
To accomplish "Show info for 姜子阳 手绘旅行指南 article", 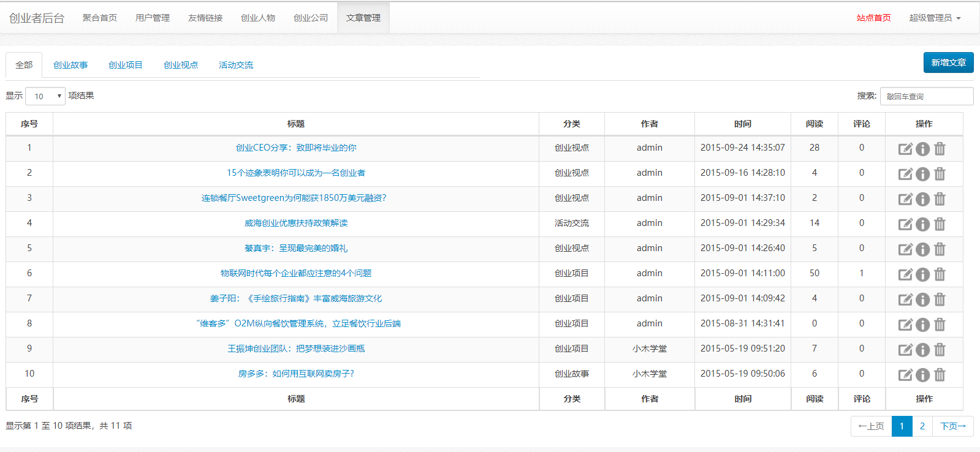I will coord(923,299).
